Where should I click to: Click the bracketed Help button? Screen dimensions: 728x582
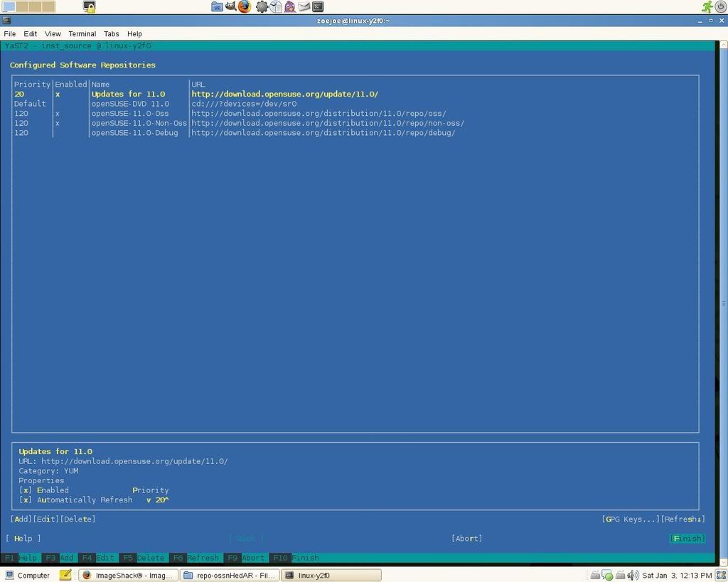coord(23,539)
